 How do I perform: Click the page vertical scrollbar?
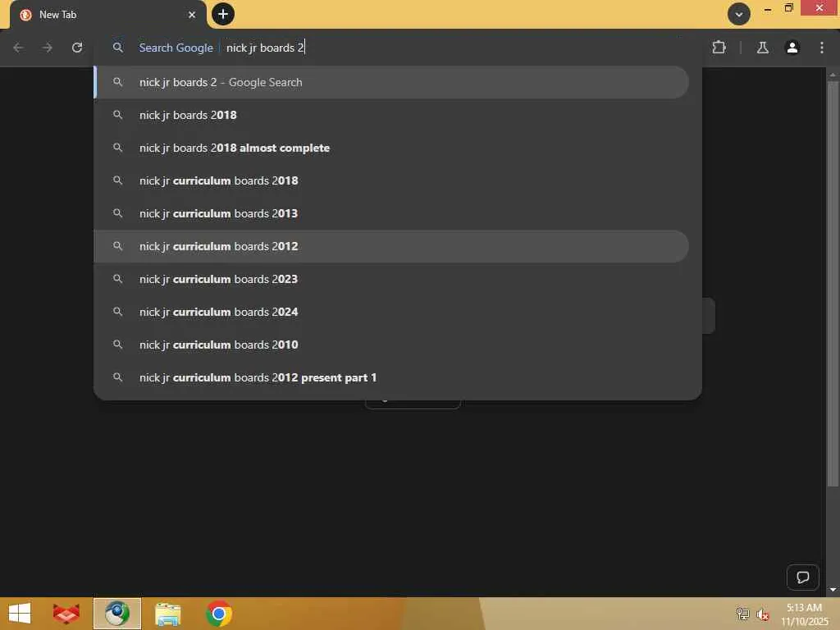832,284
